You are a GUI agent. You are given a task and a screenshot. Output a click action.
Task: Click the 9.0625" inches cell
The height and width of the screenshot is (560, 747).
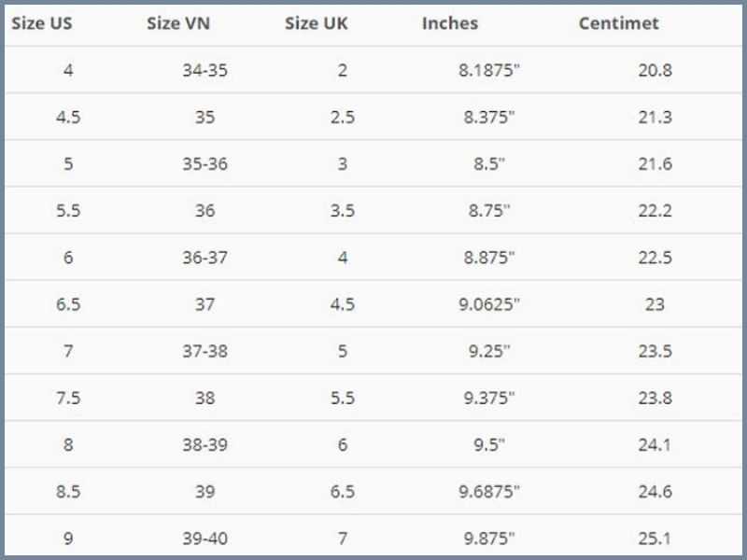[x=489, y=304]
